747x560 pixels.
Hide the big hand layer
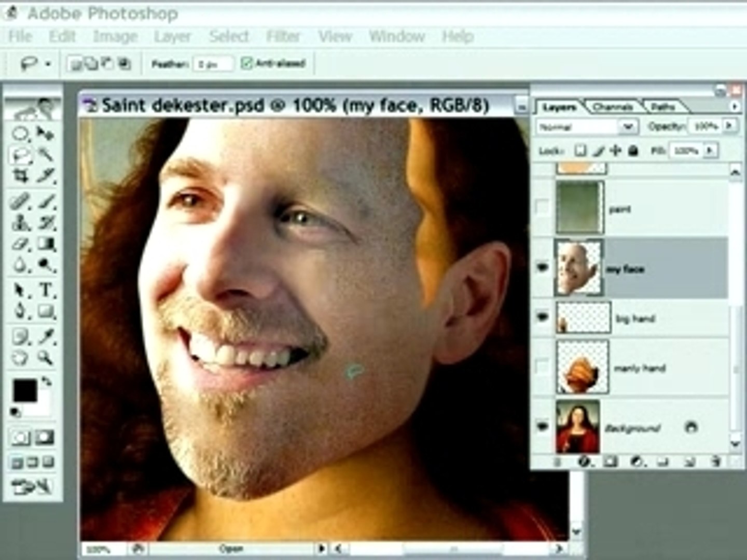click(542, 317)
